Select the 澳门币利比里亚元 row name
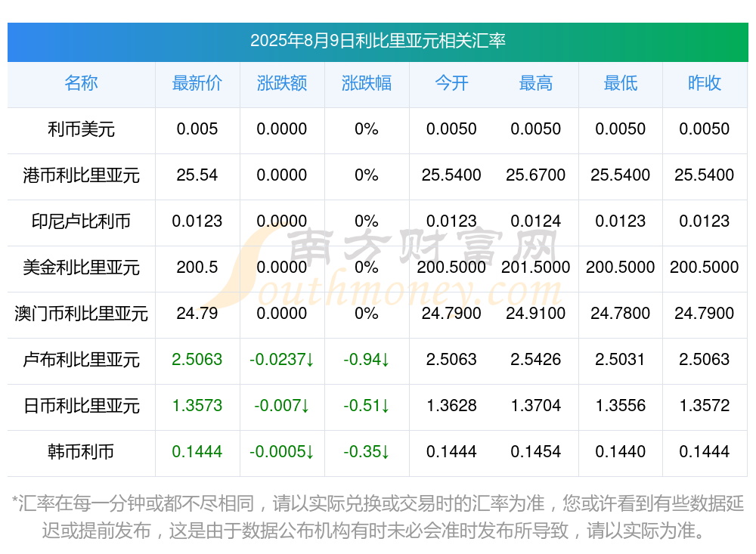This screenshot has width=756, height=554. (x=81, y=314)
